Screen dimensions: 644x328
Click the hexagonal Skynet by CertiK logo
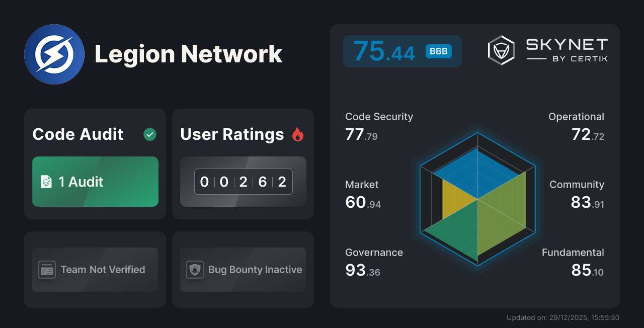coord(501,49)
